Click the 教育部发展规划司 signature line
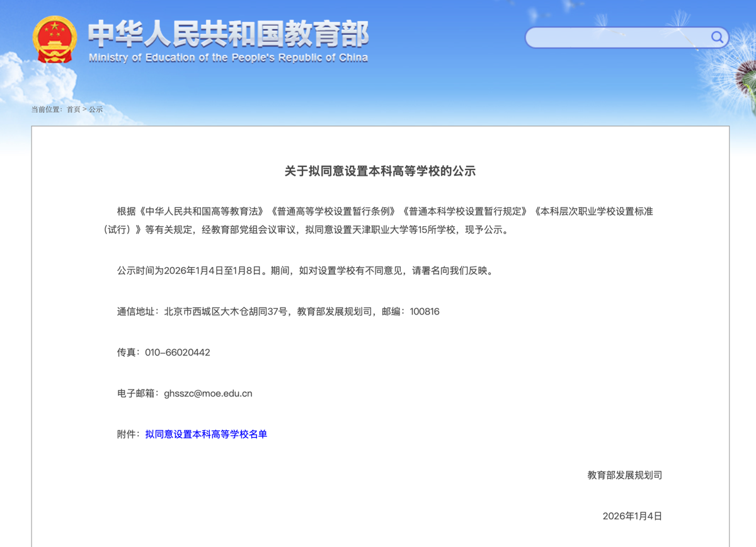The image size is (756, 547). point(624,475)
